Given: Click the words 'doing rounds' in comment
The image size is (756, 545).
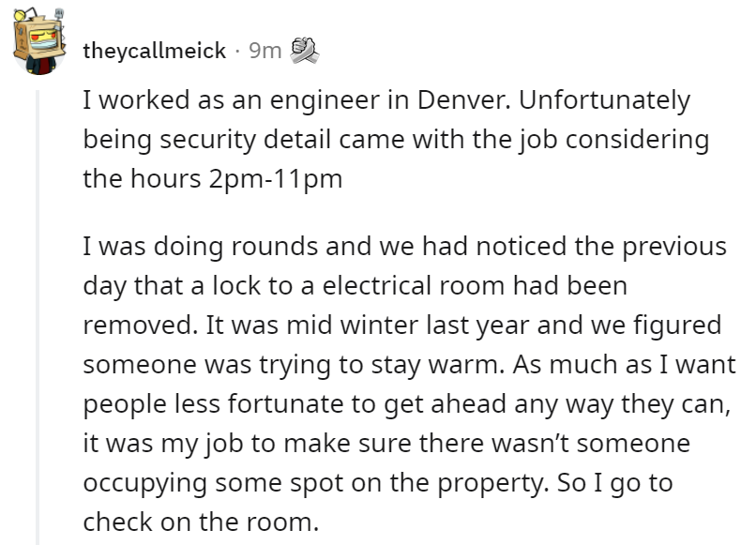Looking at the screenshot, I should click(235, 247).
